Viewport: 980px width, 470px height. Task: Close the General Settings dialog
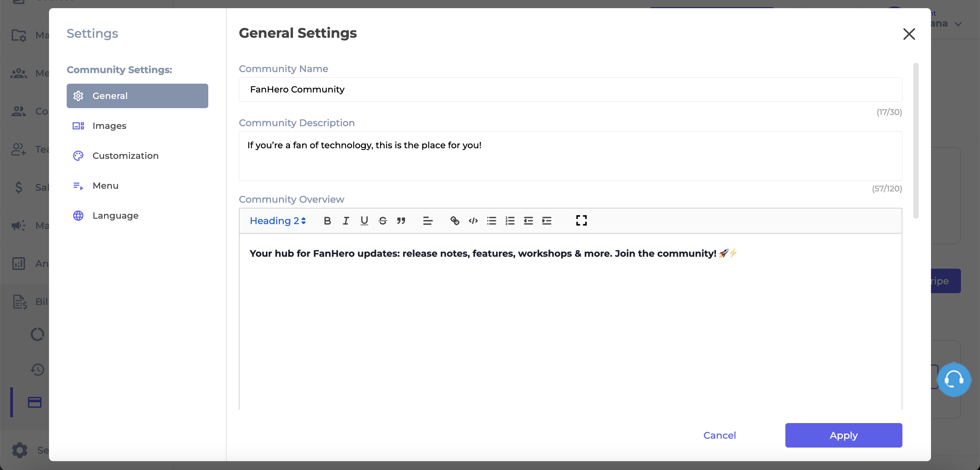909,34
